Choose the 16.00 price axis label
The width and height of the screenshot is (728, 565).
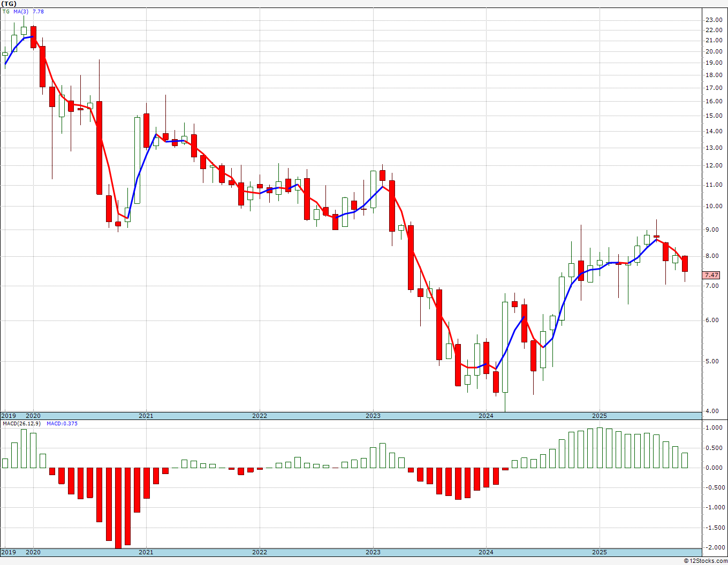714,101
